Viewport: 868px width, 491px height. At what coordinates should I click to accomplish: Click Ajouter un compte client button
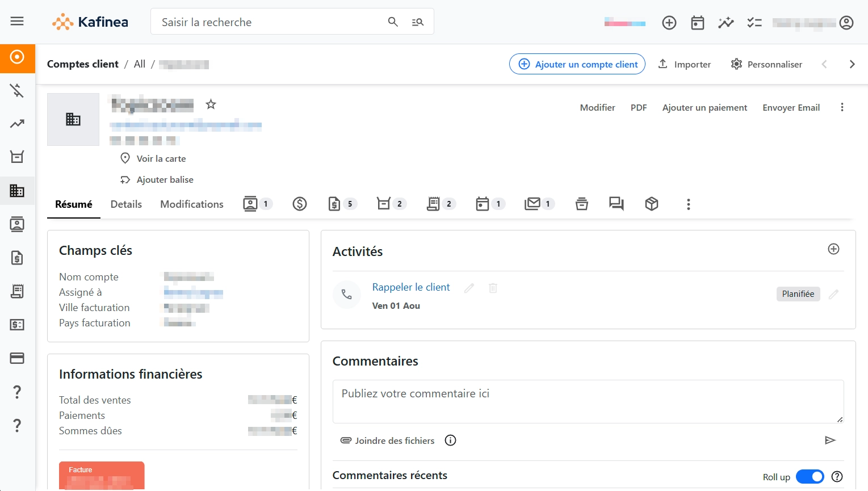tap(577, 64)
